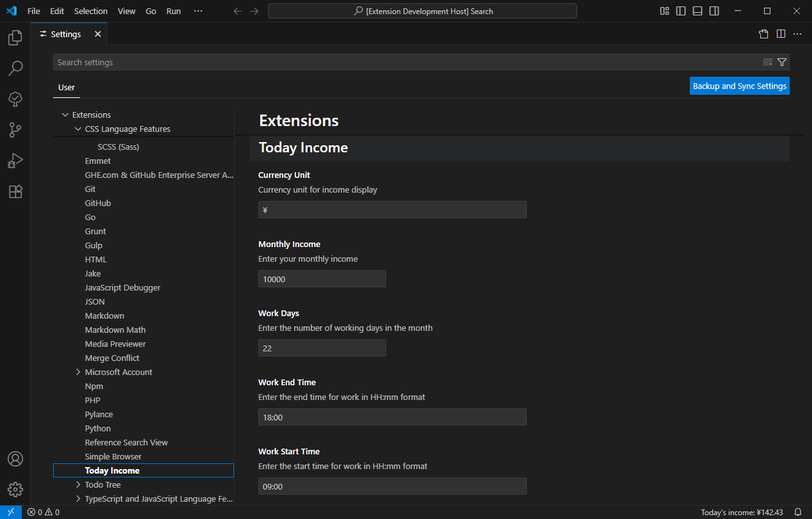Open the Manage gear icon menu
This screenshot has height=519, width=812.
tap(15, 490)
